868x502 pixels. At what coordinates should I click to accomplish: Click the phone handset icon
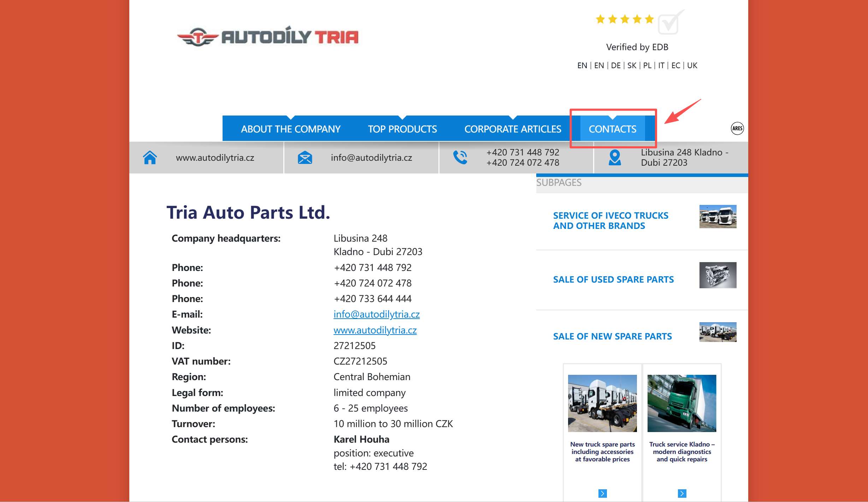pyautogui.click(x=460, y=158)
